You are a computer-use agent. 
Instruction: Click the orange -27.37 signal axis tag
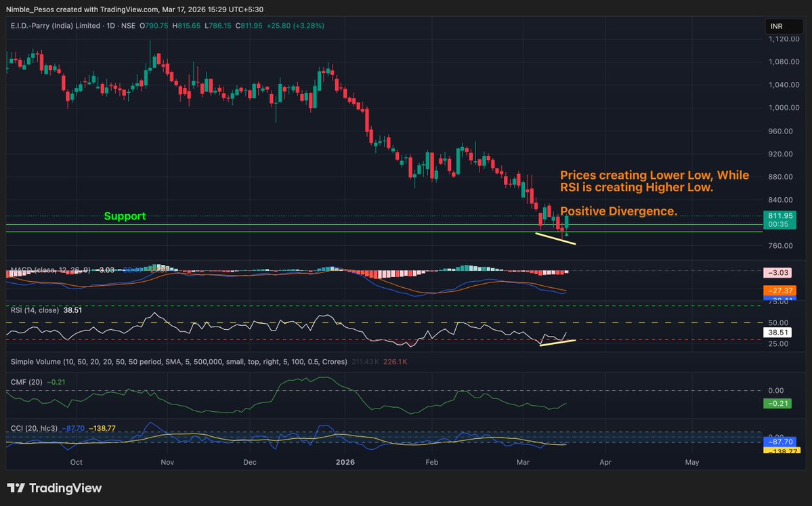pyautogui.click(x=779, y=291)
